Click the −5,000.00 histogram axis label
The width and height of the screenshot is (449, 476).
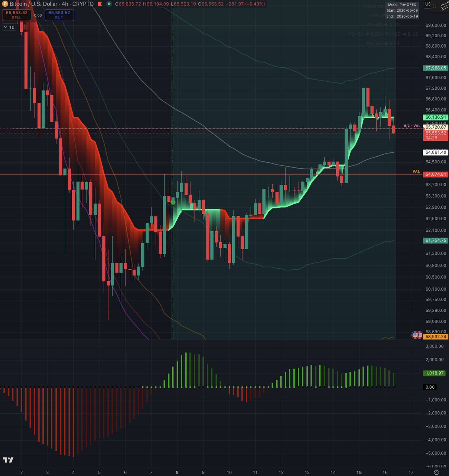pos(435,453)
